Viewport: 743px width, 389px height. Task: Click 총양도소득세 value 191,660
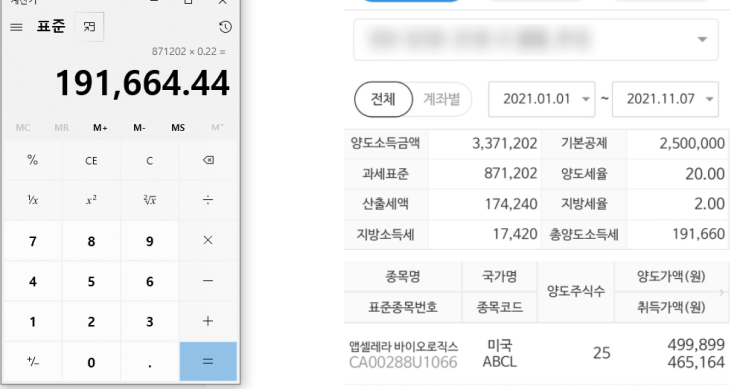click(x=698, y=234)
